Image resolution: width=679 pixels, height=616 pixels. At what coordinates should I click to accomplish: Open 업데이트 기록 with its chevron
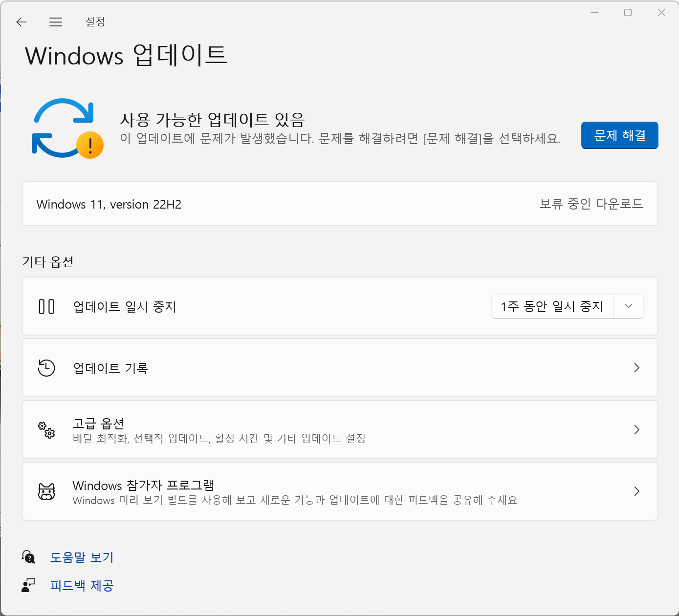tap(636, 368)
